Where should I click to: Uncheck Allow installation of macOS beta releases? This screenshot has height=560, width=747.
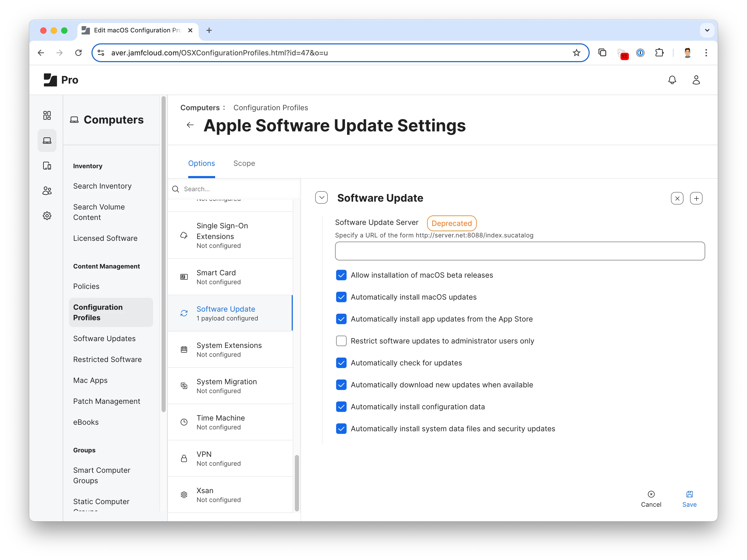341,275
